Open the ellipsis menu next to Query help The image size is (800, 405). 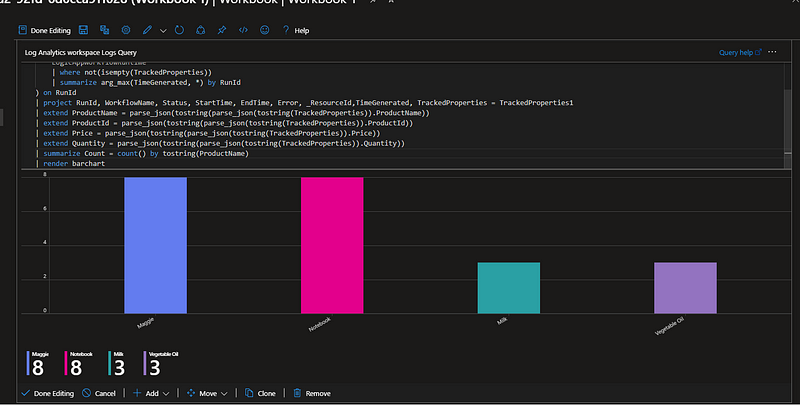(x=772, y=52)
